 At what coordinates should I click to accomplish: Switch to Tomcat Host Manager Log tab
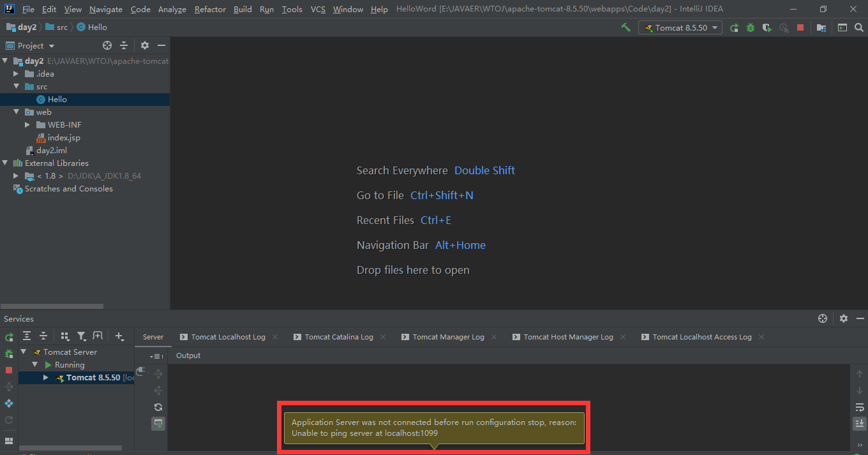[568, 337]
